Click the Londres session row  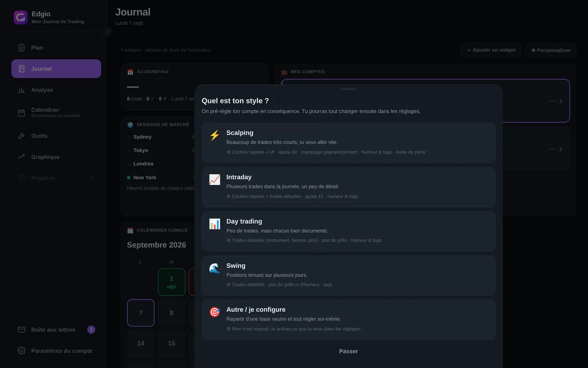161,164
